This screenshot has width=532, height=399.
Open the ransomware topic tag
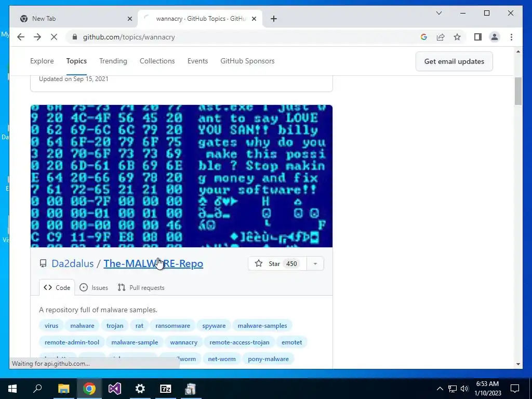(172, 326)
